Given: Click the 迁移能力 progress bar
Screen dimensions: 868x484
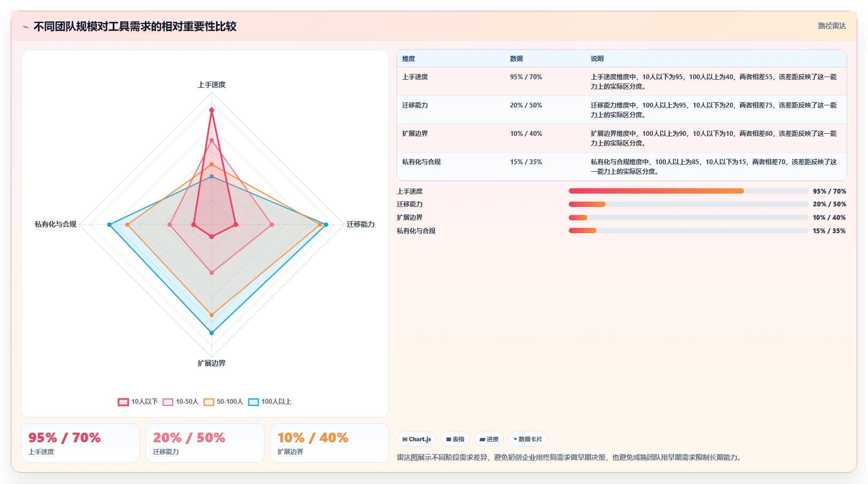Looking at the screenshot, I should 688,204.
